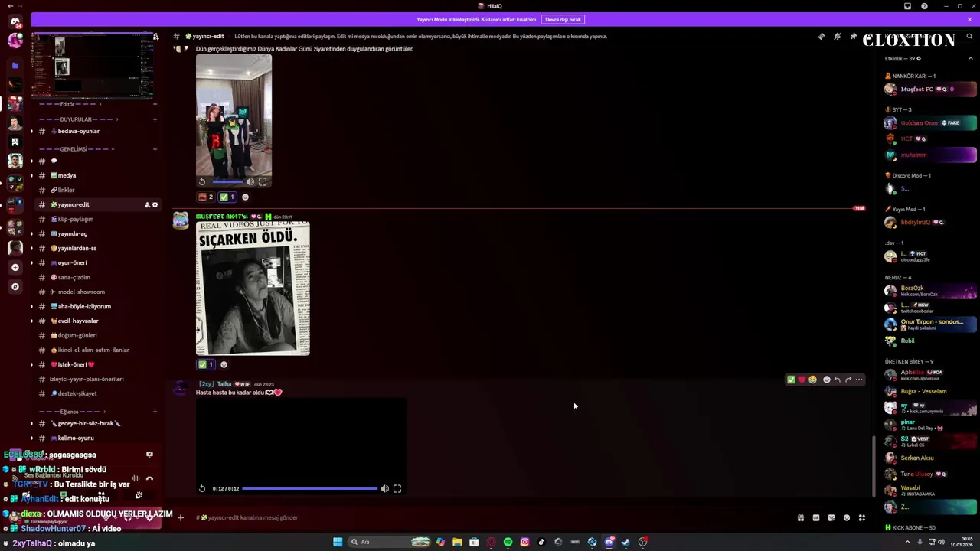This screenshot has height=551, width=980.
Task: Open yayıncı-edit channel settings gear
Action: [155, 204]
